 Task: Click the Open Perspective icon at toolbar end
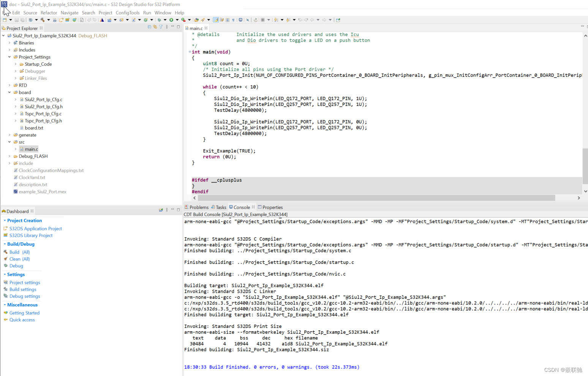[338, 20]
